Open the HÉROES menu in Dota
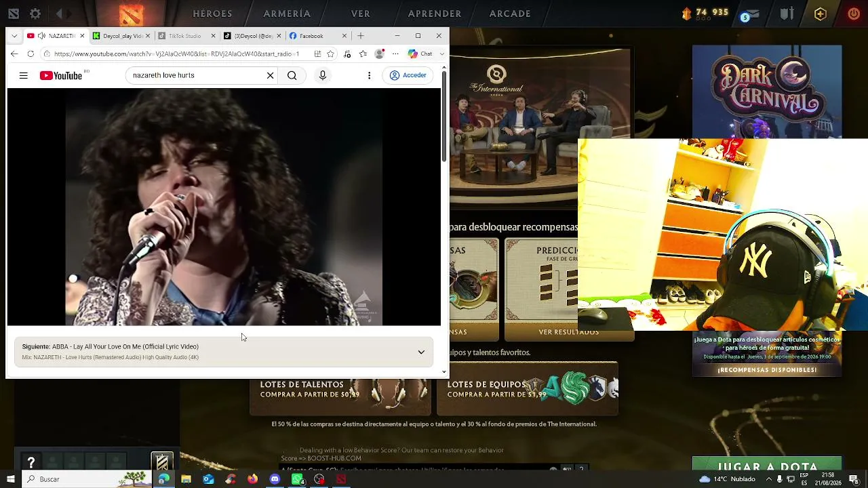 pyautogui.click(x=212, y=14)
